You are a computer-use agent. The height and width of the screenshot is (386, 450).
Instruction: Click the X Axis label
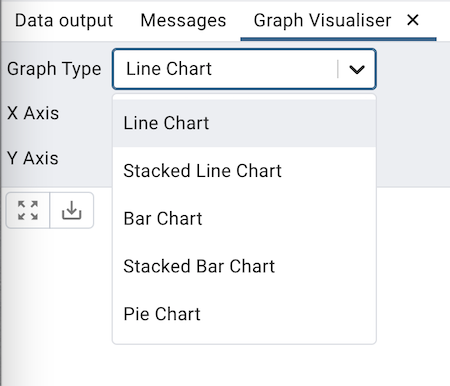tap(33, 113)
